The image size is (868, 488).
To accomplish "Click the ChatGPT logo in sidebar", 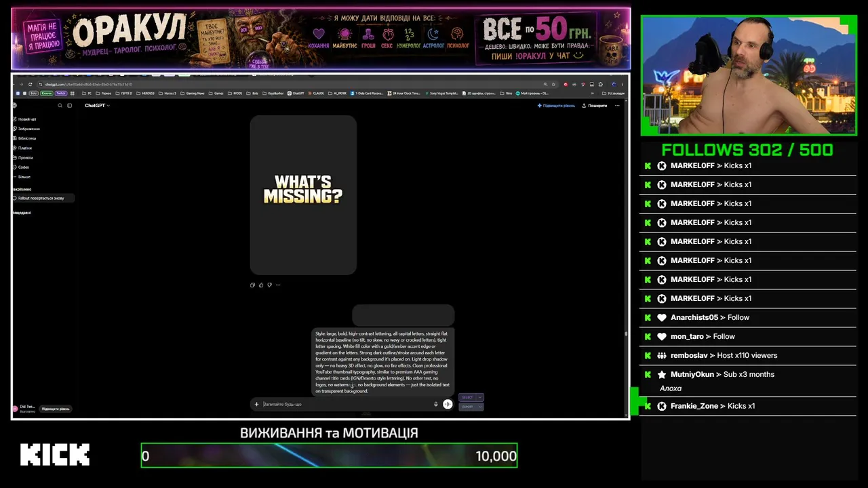I will 14,106.
